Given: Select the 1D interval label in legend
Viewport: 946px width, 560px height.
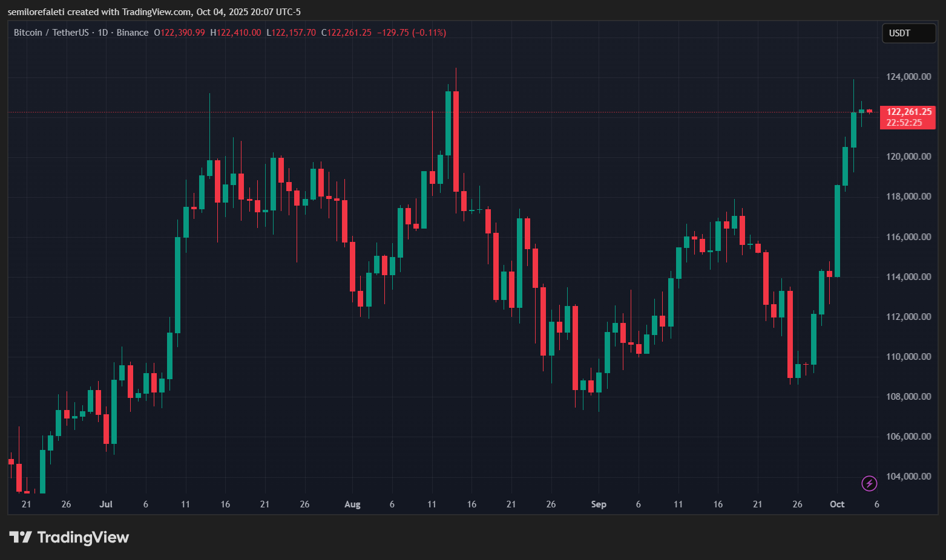Looking at the screenshot, I should pos(102,33).
